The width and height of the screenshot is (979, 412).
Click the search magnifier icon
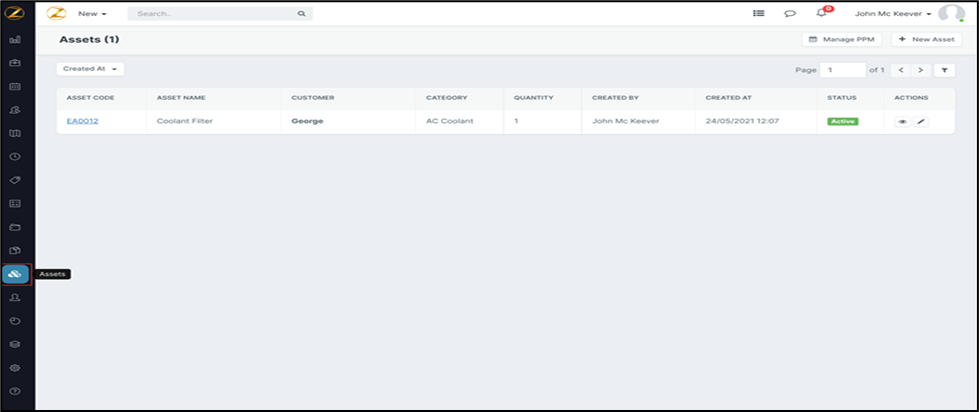tap(301, 13)
